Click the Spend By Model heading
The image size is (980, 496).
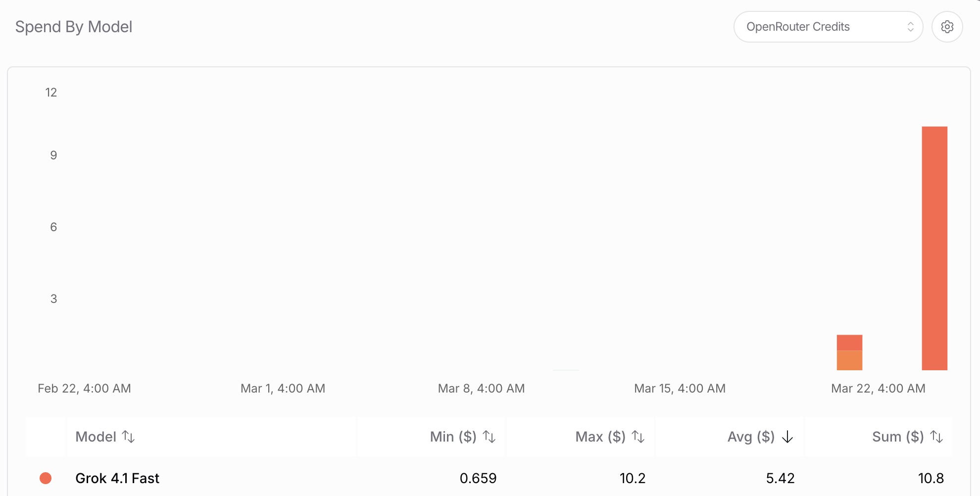pos(74,27)
